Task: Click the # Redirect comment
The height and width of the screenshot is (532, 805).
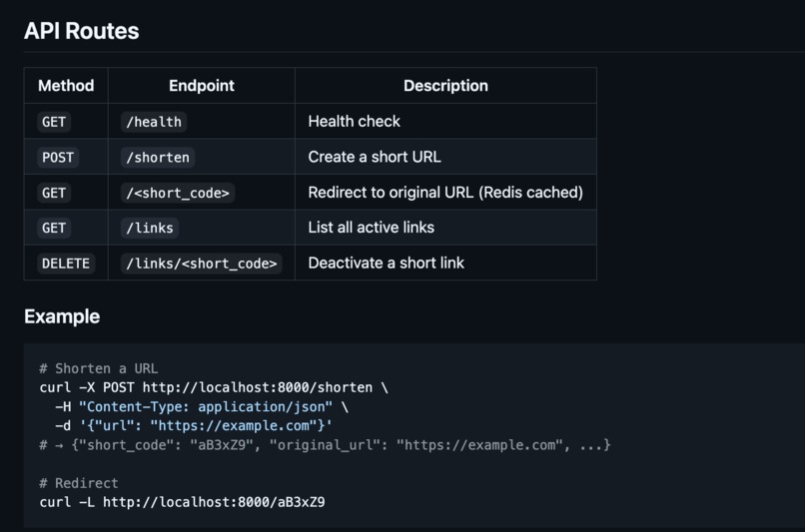Action: click(x=79, y=483)
